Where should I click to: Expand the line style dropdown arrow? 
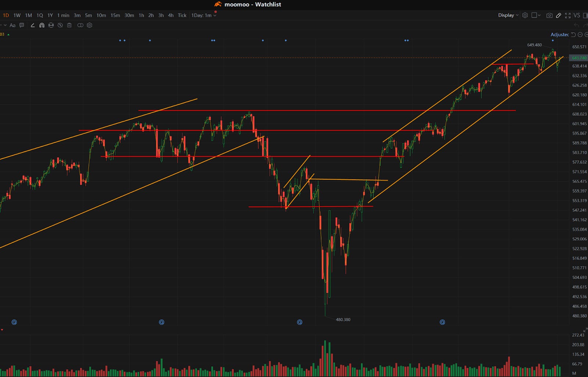pyautogui.click(x=5, y=25)
